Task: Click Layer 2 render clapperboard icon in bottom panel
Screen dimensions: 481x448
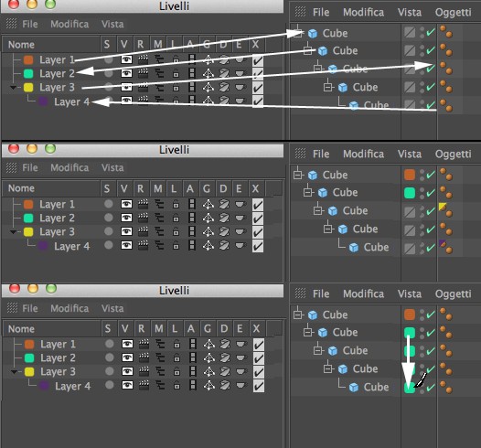Action: [144, 357]
